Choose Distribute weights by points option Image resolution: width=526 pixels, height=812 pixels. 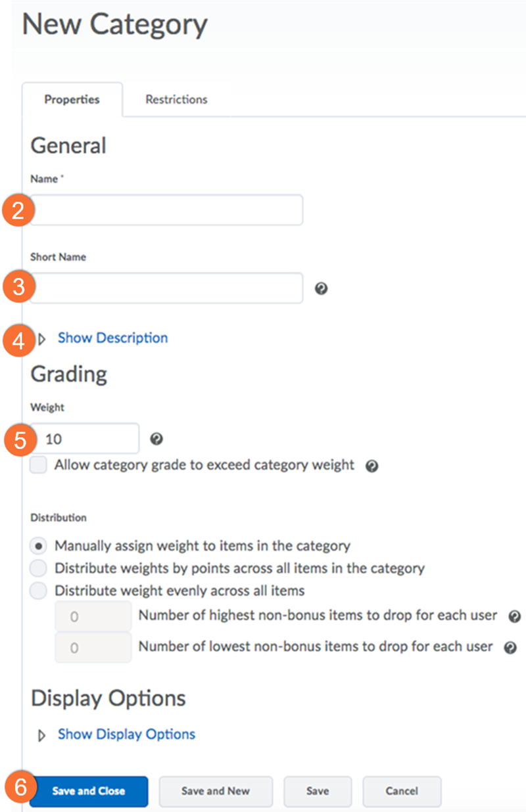tap(39, 568)
